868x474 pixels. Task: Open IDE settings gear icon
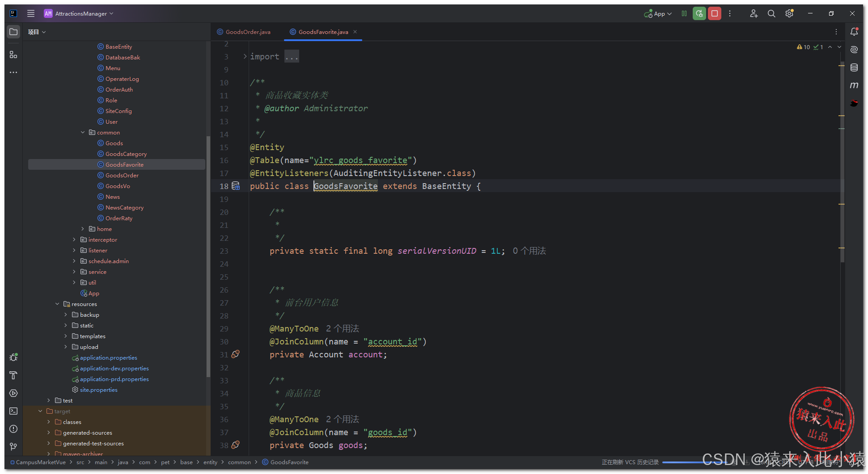click(789, 13)
